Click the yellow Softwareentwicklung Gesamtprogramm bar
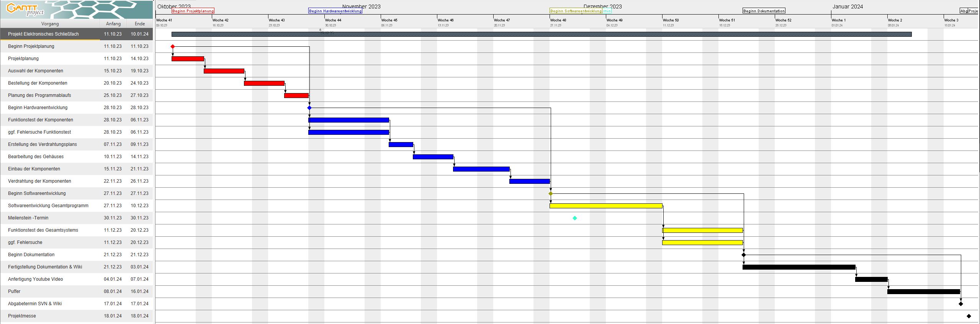Viewport: 980px width, 324px height. (606, 206)
